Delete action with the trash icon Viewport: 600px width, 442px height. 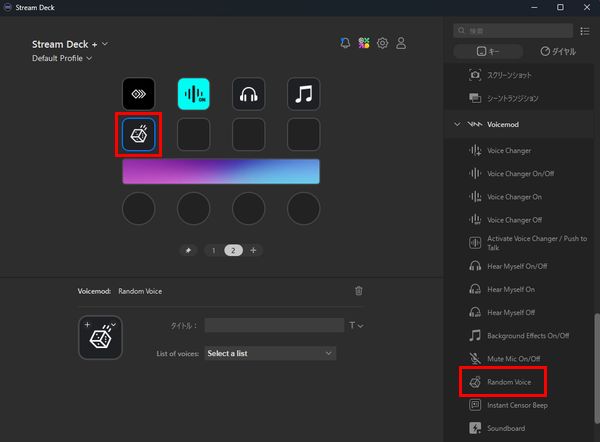(359, 291)
